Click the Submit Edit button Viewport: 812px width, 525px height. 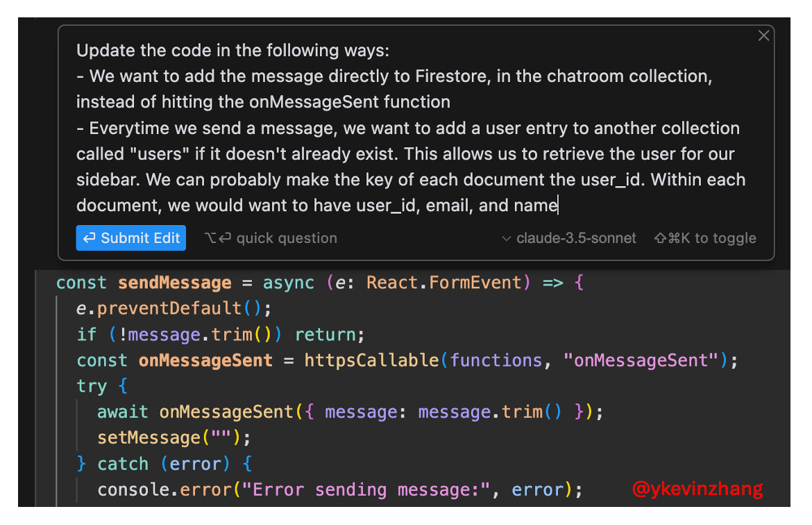130,237
